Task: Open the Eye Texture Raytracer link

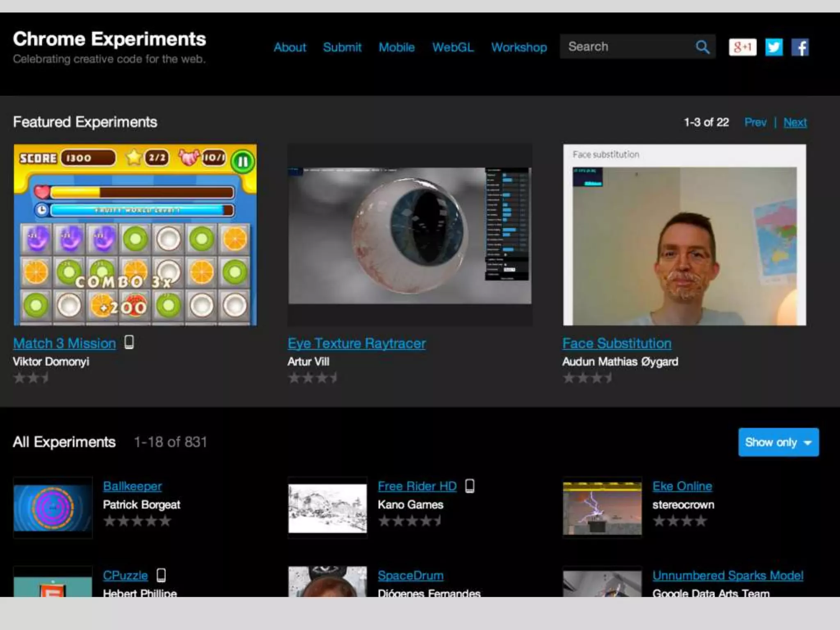Action: tap(356, 343)
